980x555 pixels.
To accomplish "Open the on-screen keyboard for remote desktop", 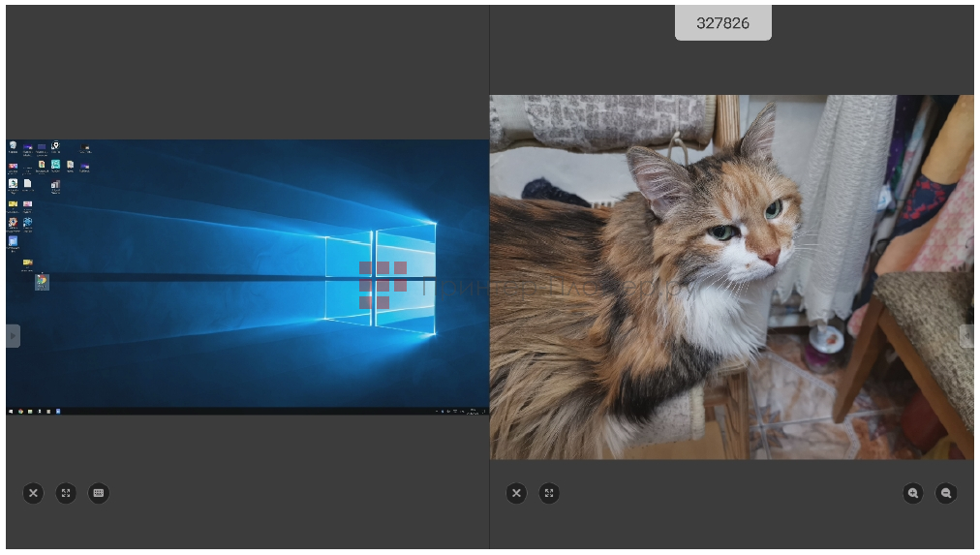I will coord(98,493).
